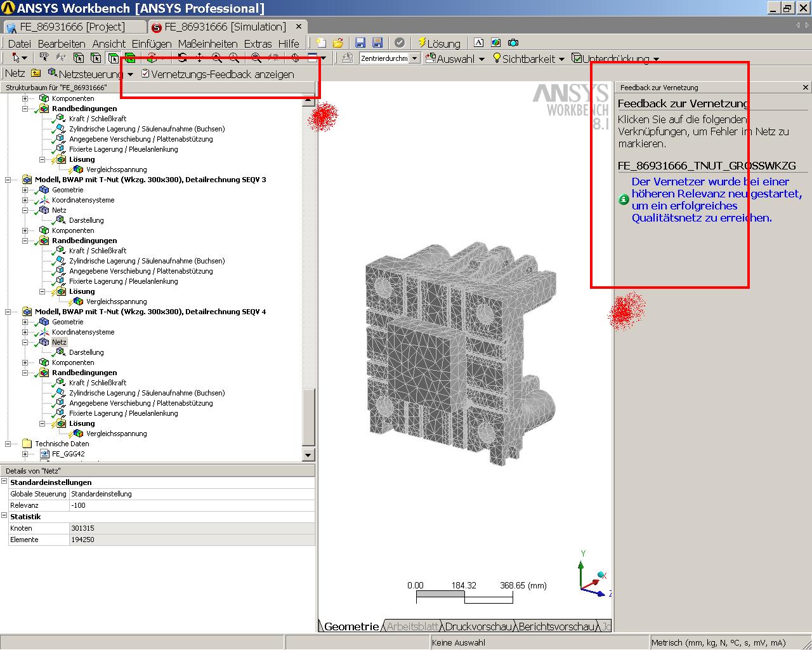Screen dimensions: 812x650
Task: Open the Zentrierdurchm combo box
Action: coord(414,58)
